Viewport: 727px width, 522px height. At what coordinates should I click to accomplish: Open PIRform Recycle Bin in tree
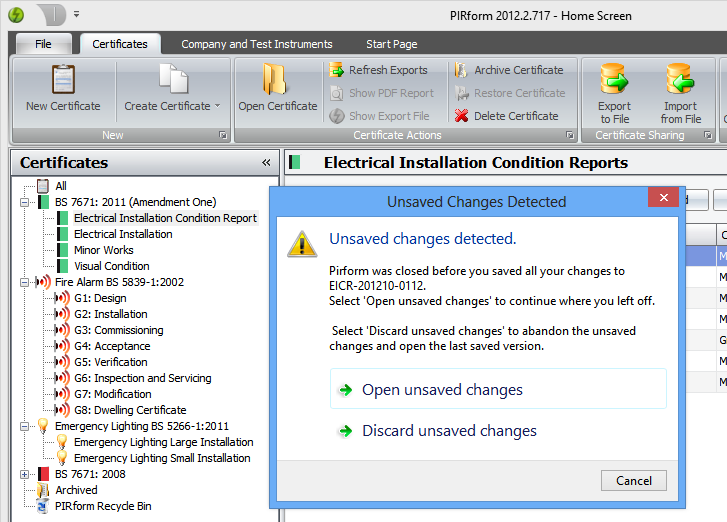tap(103, 506)
